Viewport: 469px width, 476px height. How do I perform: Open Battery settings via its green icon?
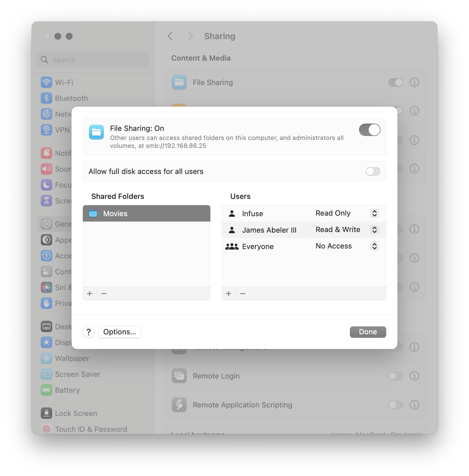[x=47, y=390]
